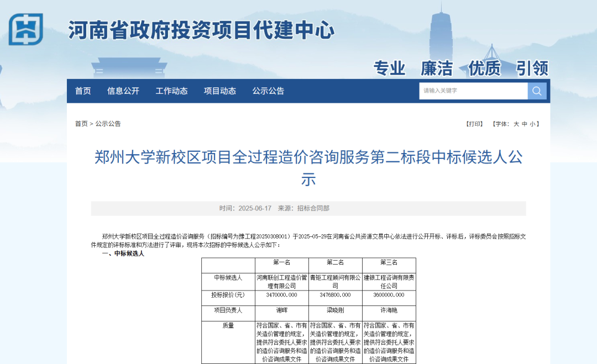Click the slogan word 优质

pos(485,68)
